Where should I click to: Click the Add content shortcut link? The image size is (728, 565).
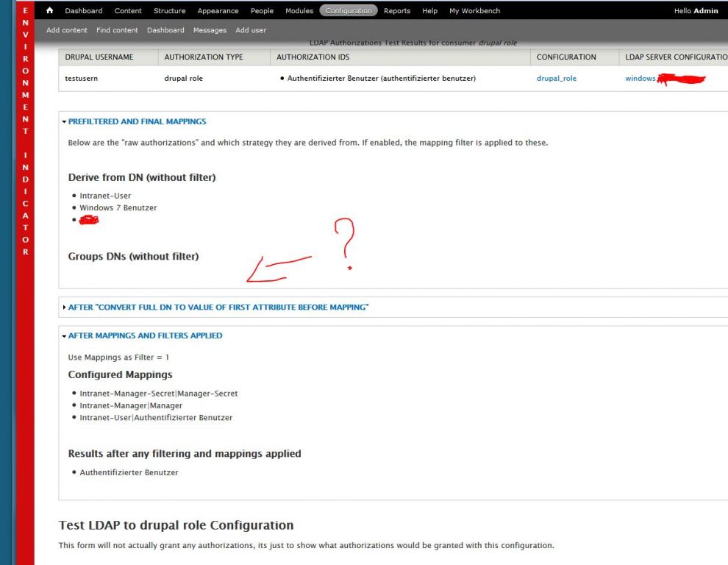(66, 30)
